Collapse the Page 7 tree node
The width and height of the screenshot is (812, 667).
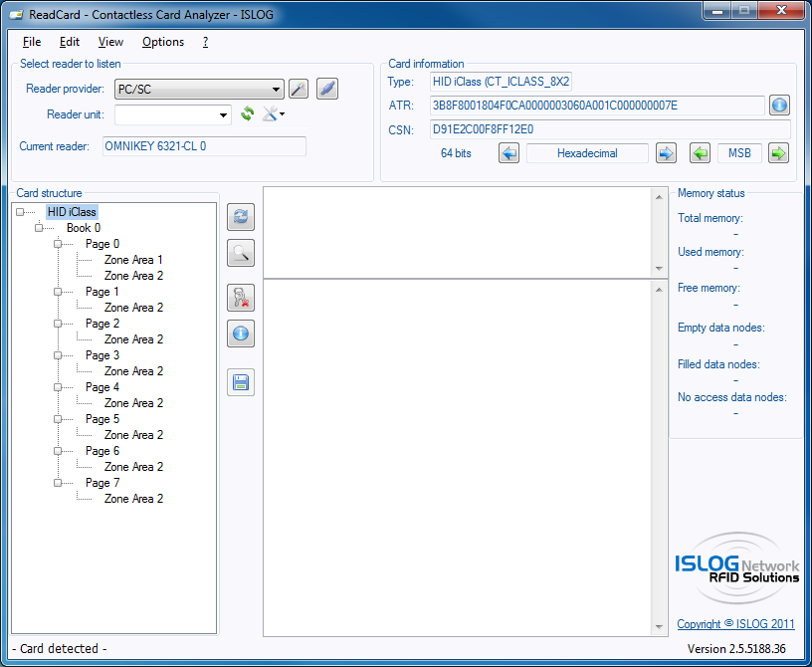[x=58, y=483]
